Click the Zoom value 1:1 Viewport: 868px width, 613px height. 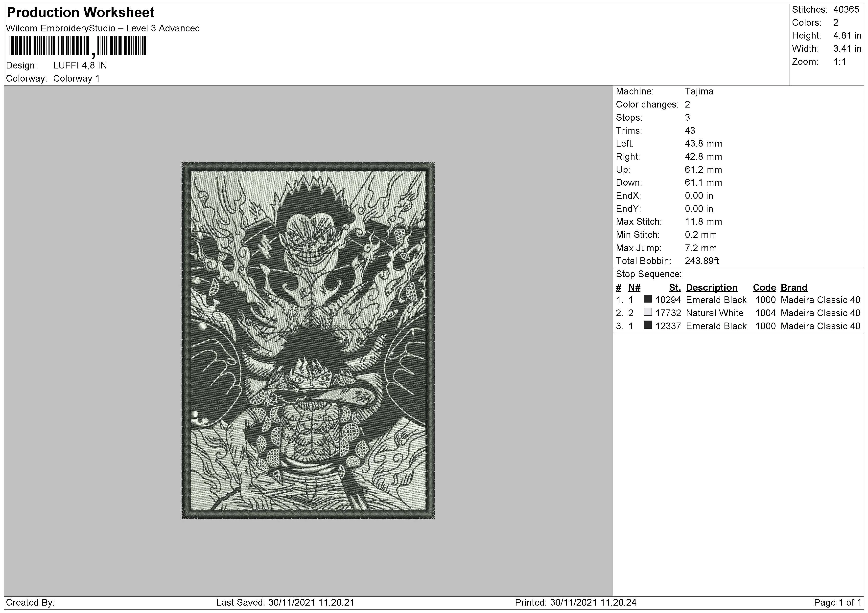(840, 62)
